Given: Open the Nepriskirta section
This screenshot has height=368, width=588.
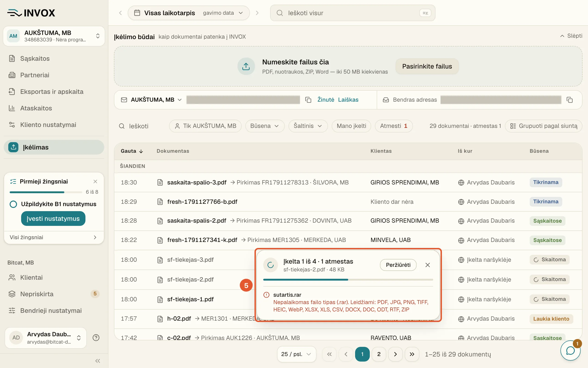Looking at the screenshot, I should (54, 294).
